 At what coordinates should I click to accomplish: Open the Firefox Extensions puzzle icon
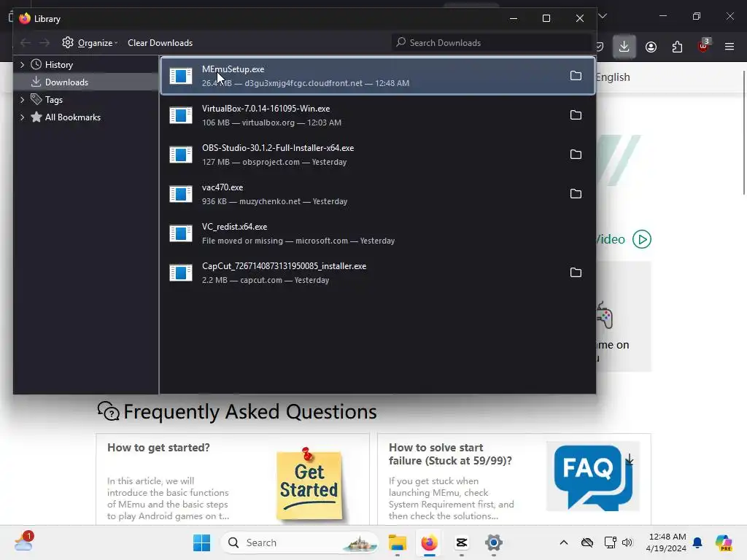tap(677, 47)
